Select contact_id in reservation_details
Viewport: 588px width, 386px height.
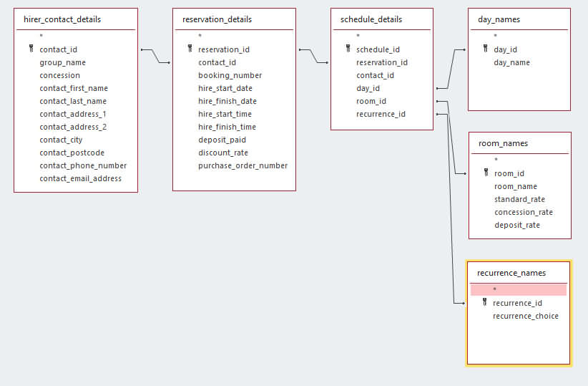coord(217,62)
